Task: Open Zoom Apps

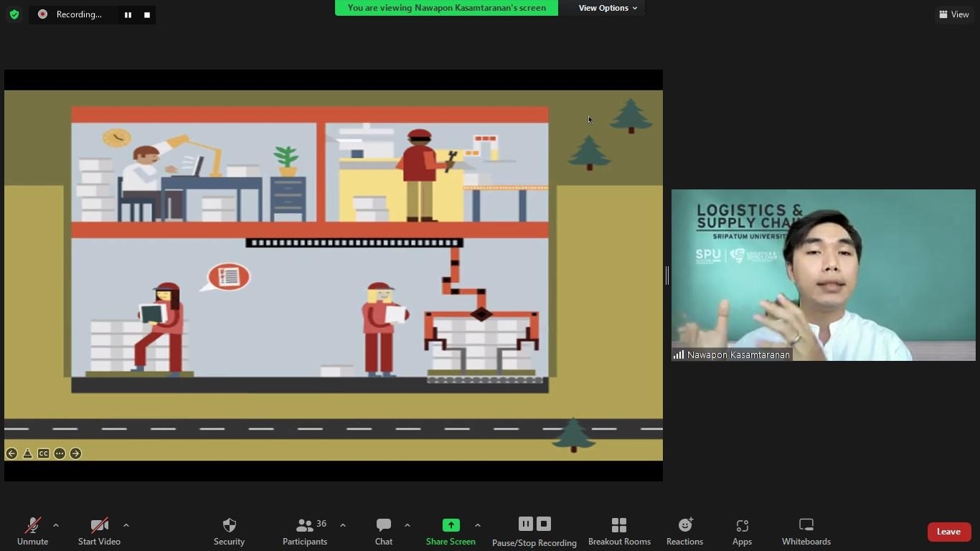Action: click(742, 525)
